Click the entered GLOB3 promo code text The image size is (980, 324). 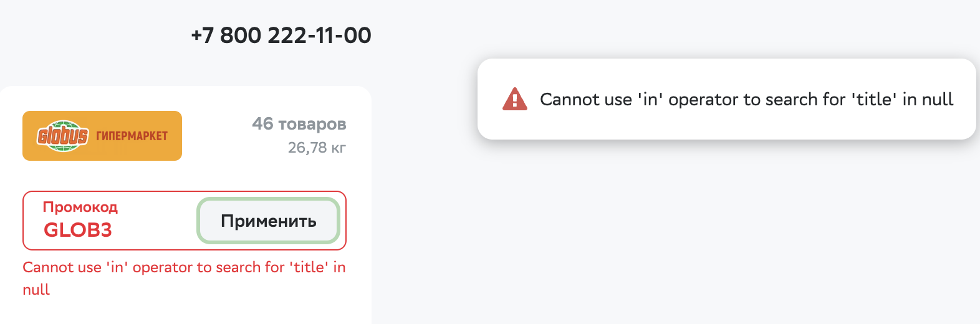click(x=78, y=230)
